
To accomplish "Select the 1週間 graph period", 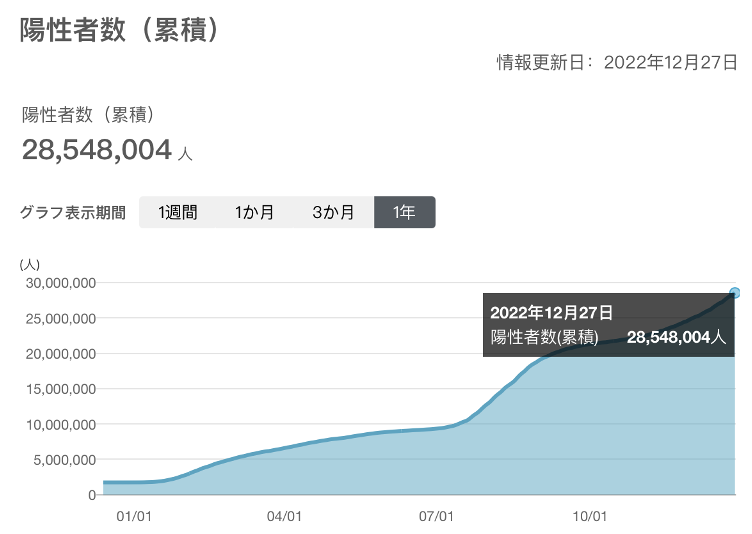I will [x=177, y=212].
